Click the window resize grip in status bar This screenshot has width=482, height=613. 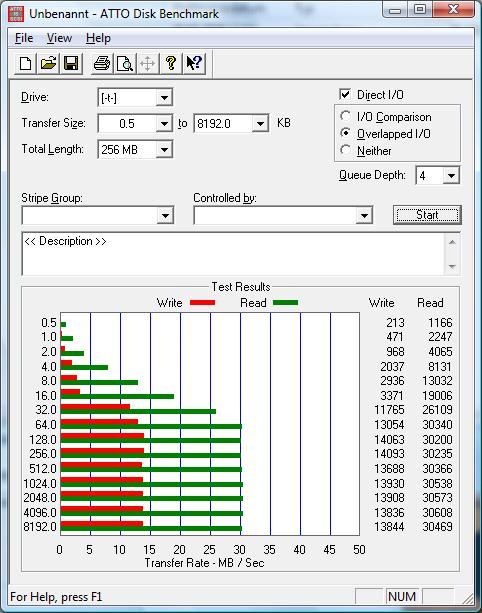(x=467, y=597)
